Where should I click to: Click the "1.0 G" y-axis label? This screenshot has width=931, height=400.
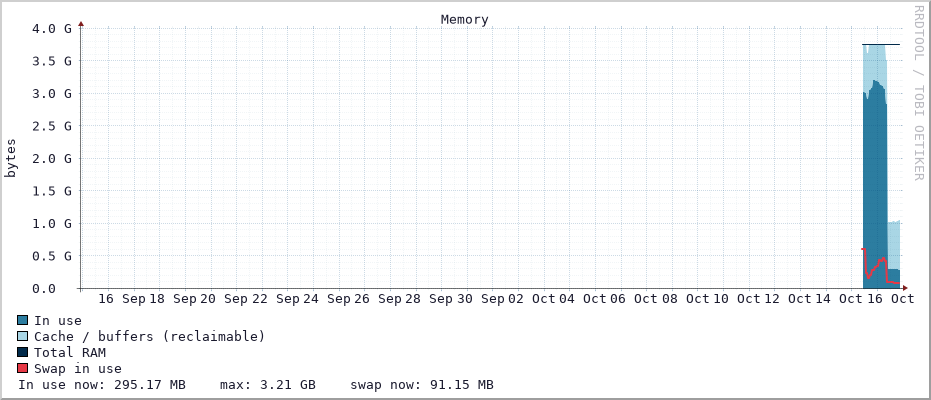click(x=53, y=223)
